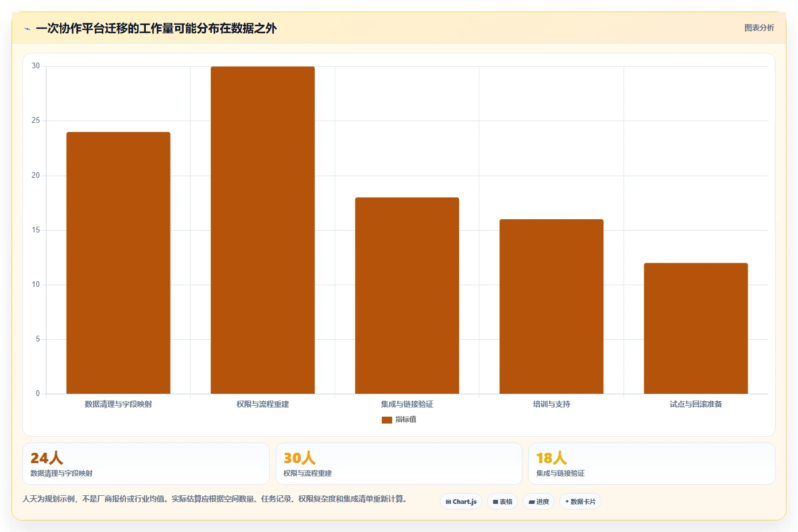This screenshot has width=798, height=532.
Task: Click the 试点与回滚准备 axis label
Action: tap(696, 404)
